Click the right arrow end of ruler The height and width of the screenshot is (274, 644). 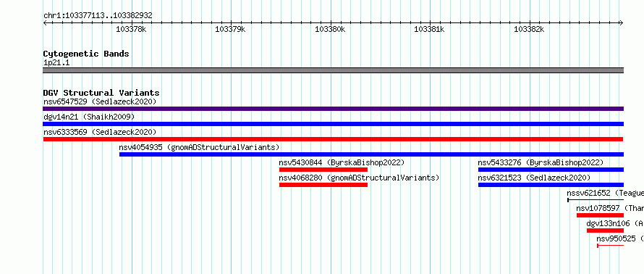click(622, 23)
